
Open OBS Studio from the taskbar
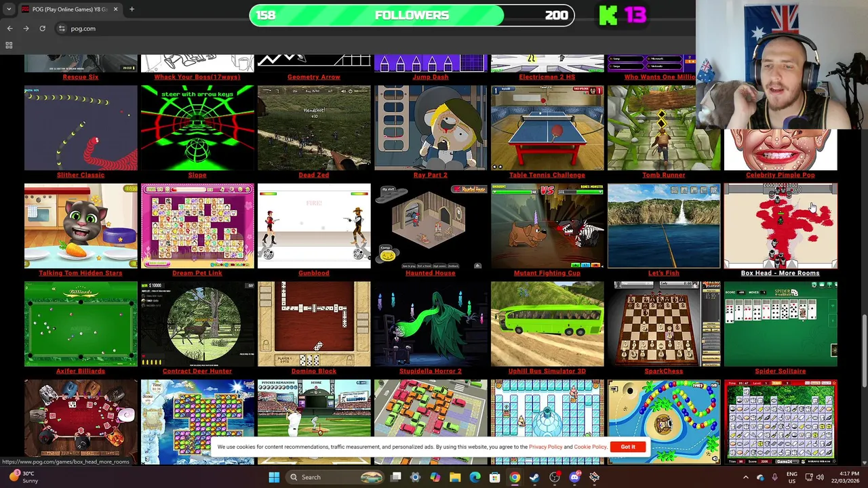pyautogui.click(x=555, y=477)
